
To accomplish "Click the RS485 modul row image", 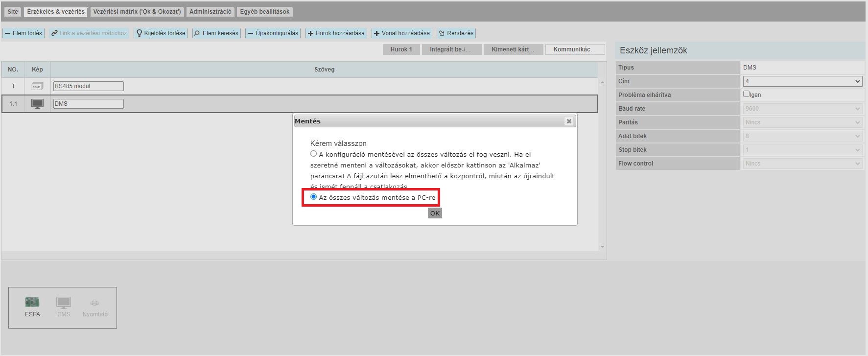I will (37, 86).
